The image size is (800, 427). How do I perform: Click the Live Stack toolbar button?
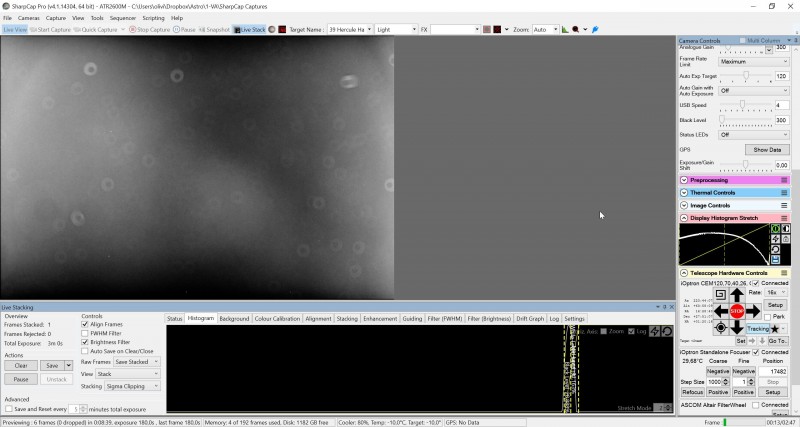pos(249,30)
